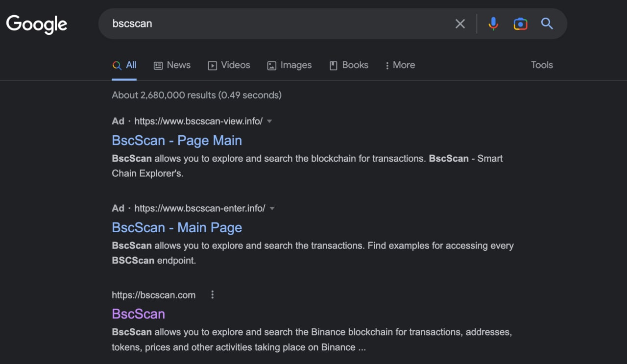The height and width of the screenshot is (364, 627).
Task: Switch to the Books tab
Action: click(x=349, y=65)
